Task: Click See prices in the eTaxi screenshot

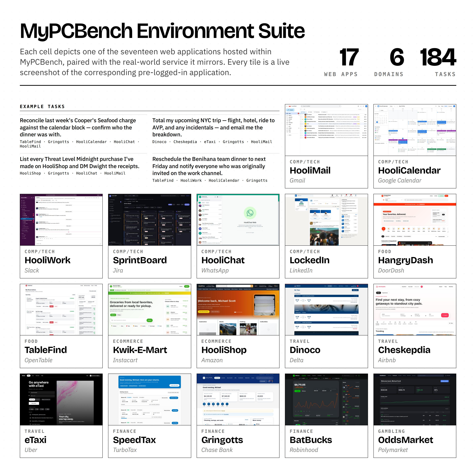Action: (x=34, y=403)
